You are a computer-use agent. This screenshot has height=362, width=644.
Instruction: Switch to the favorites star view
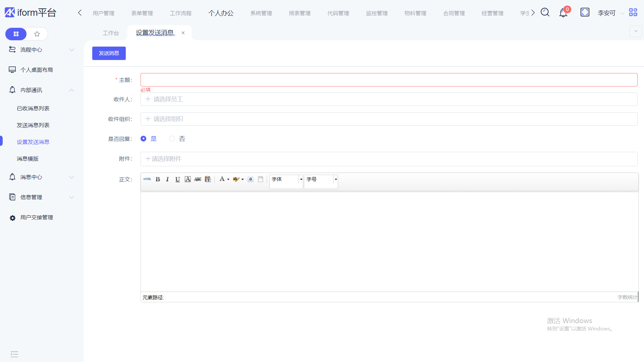point(37,34)
